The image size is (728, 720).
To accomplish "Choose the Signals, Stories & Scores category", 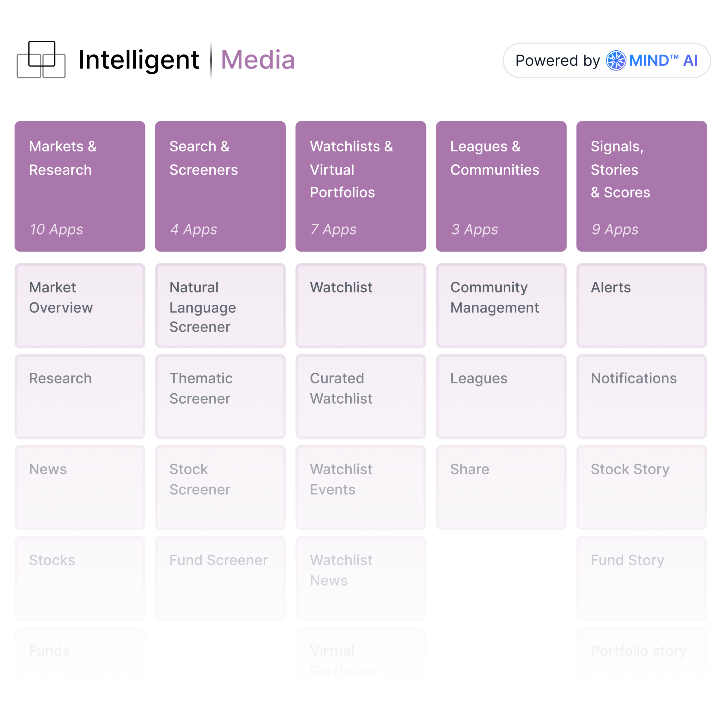I will pyautogui.click(x=641, y=186).
